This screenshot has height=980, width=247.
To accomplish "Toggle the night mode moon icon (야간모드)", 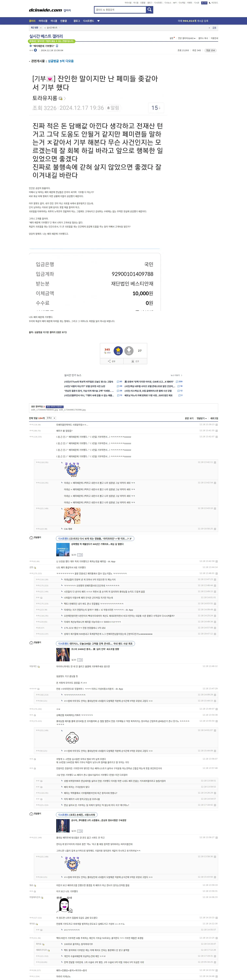I will tap(210, 3).
